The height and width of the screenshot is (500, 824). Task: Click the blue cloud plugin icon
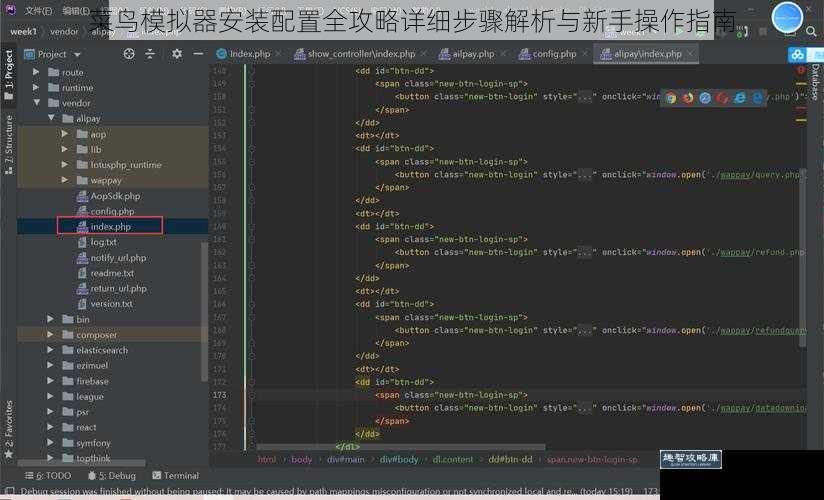tap(798, 54)
